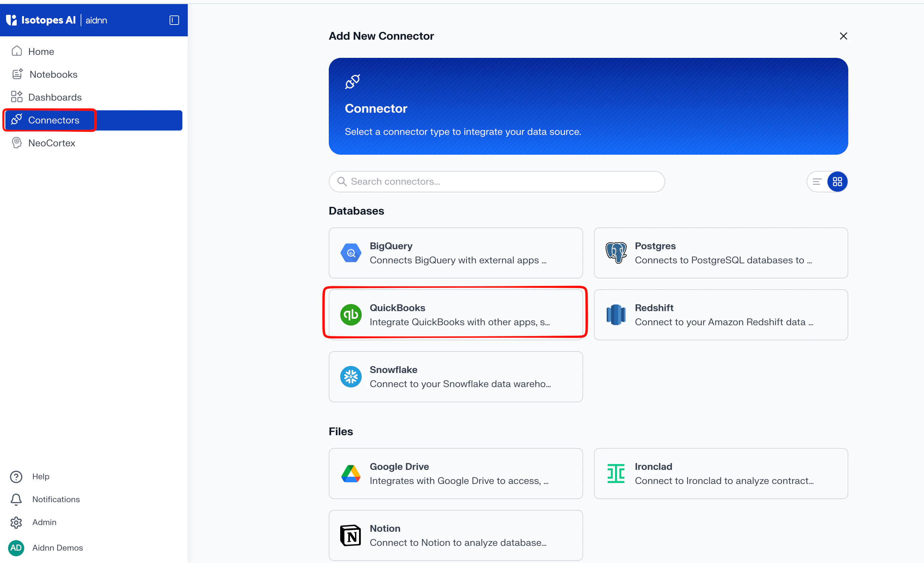Click the Files section heading

point(341,432)
